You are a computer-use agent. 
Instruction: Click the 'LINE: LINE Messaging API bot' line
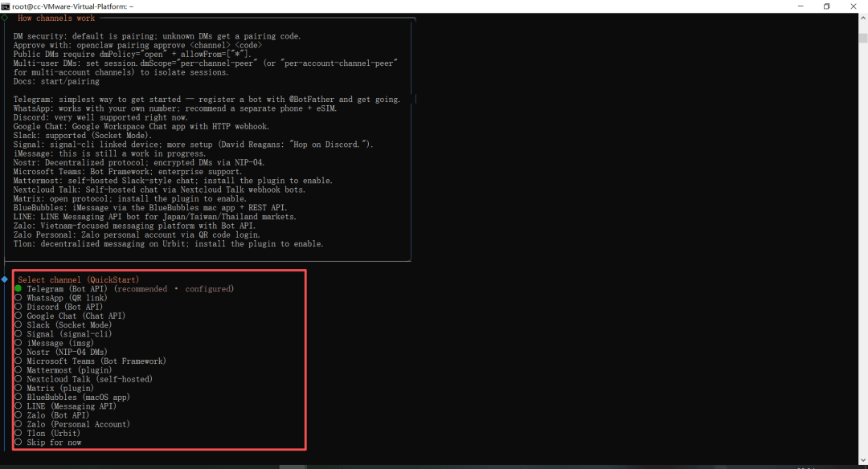click(x=155, y=217)
